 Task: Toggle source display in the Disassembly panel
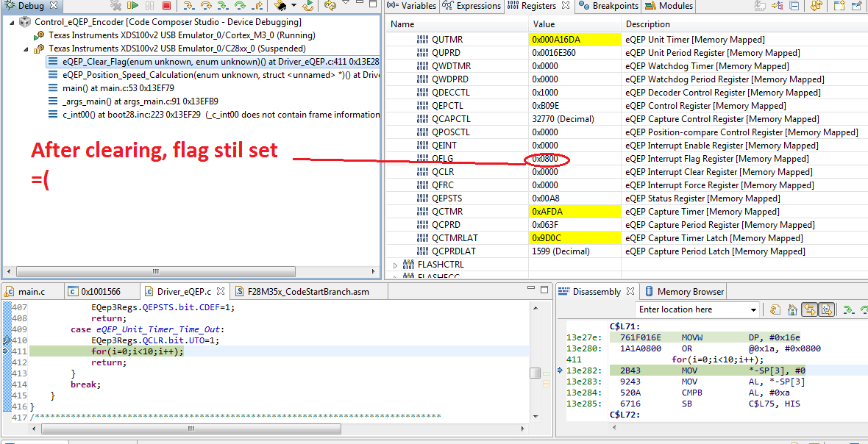826,309
